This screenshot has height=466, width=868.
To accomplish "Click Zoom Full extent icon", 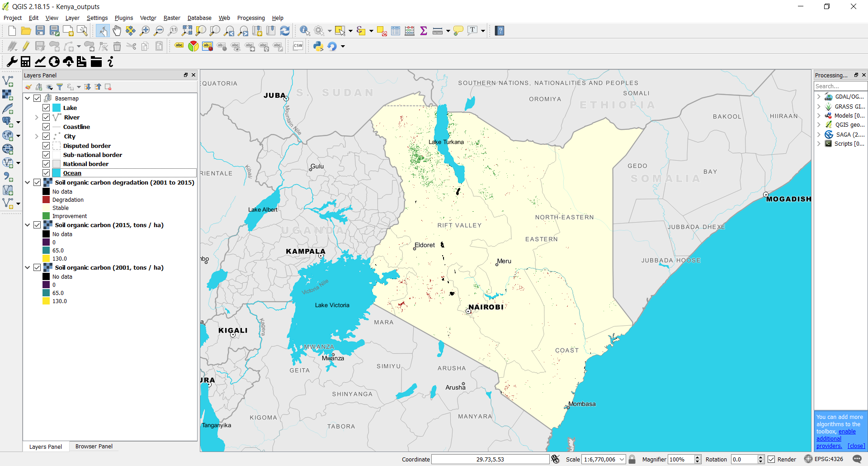I will point(187,31).
